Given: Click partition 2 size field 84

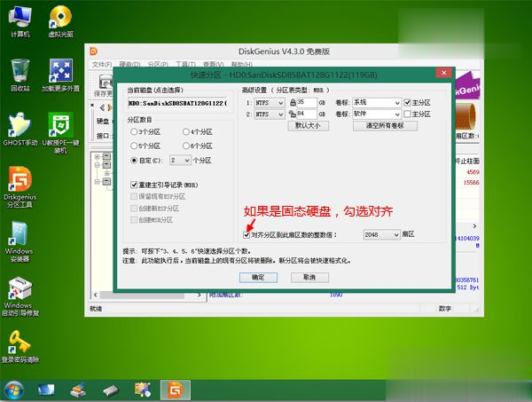Looking at the screenshot, I should (x=307, y=114).
